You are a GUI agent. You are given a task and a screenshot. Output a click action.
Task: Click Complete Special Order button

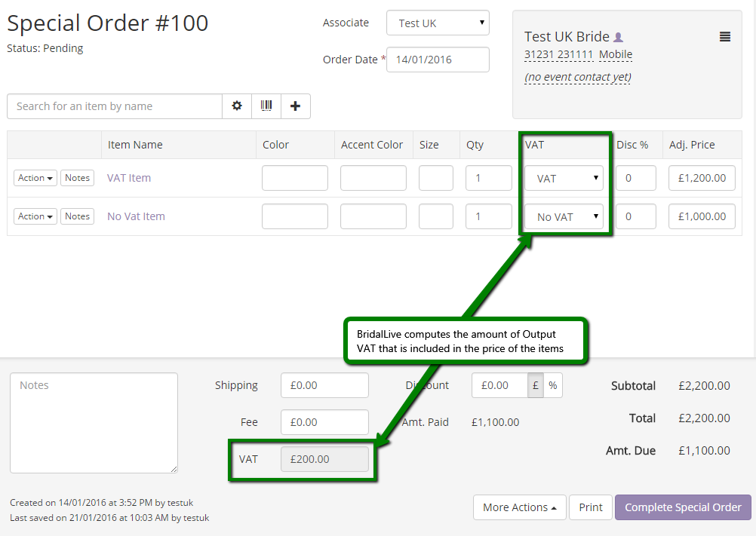pos(683,507)
